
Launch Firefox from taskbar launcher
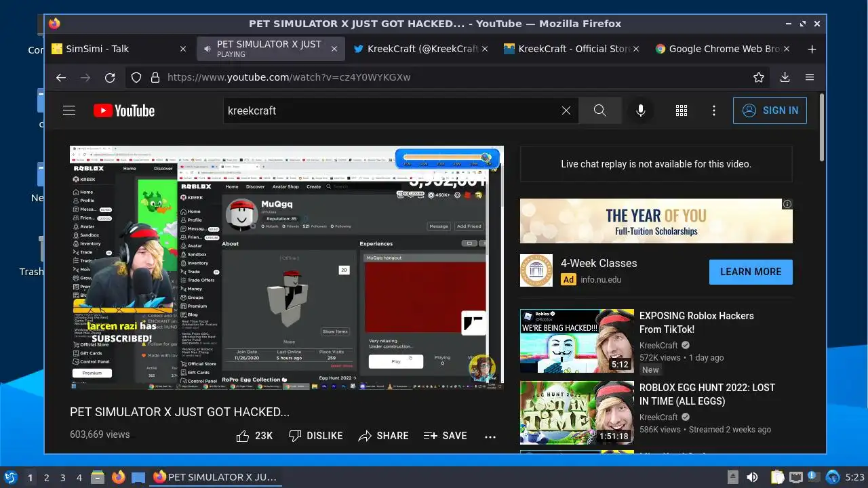point(118,477)
